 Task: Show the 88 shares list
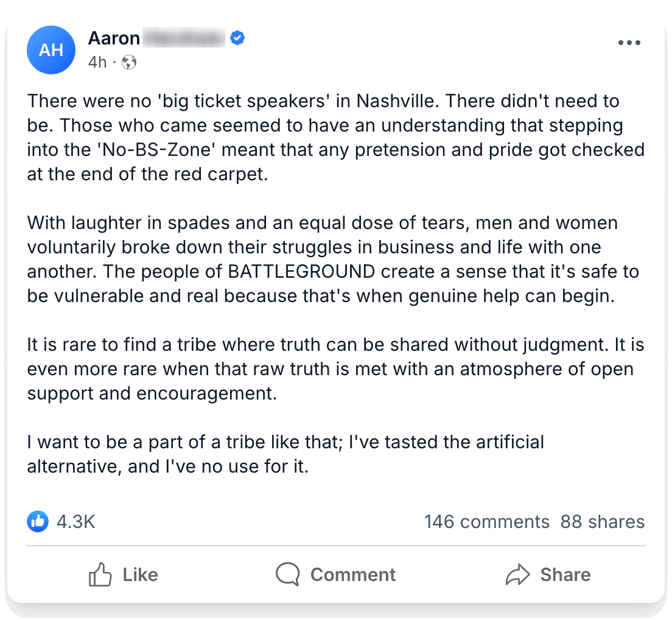[602, 521]
